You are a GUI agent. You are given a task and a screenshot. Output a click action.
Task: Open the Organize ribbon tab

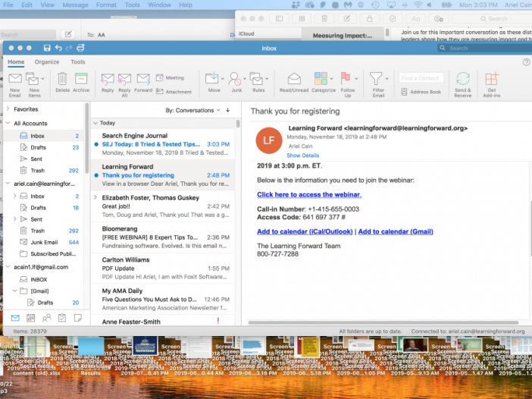pyautogui.click(x=47, y=61)
